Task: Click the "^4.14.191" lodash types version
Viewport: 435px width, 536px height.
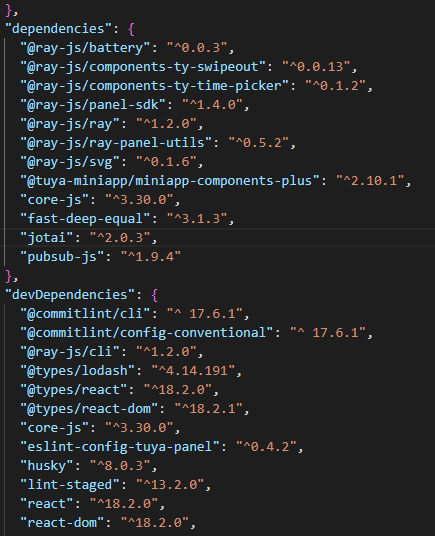Action: tap(193, 371)
